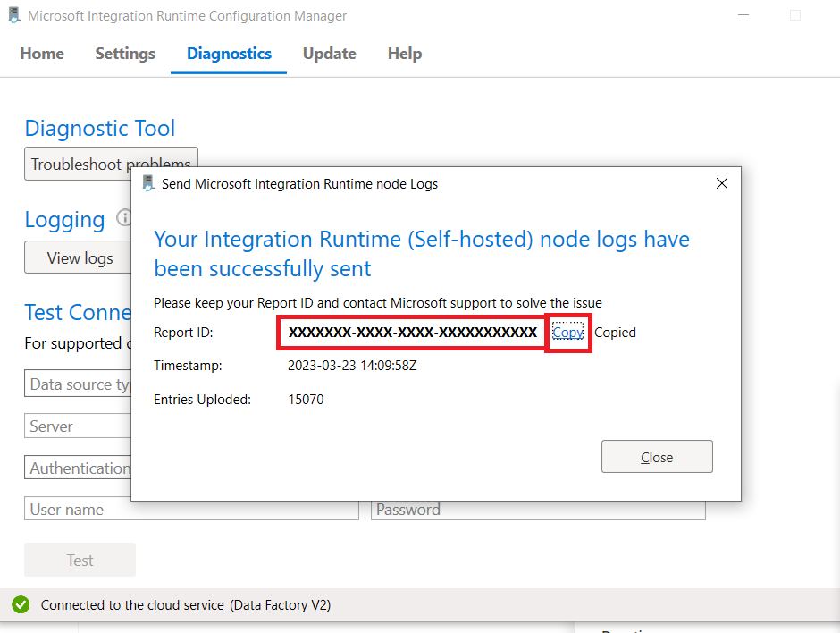Go to the Update tab
This screenshot has width=840, height=633.
[330, 54]
